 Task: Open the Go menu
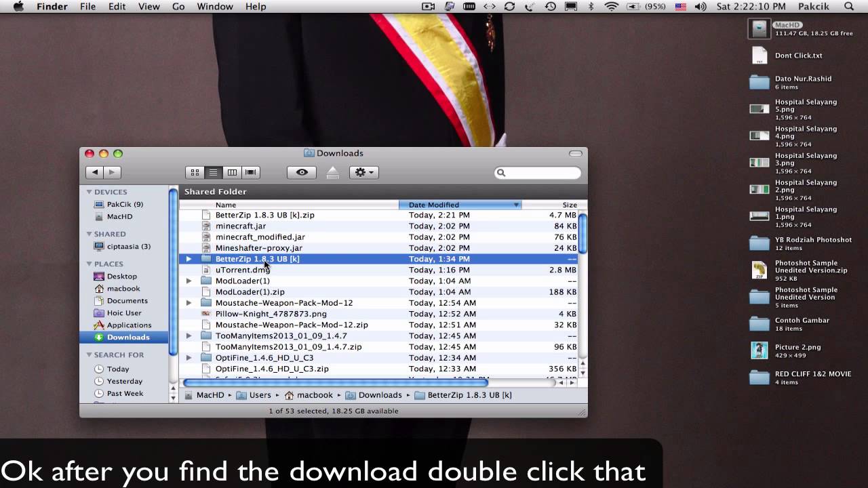(178, 7)
